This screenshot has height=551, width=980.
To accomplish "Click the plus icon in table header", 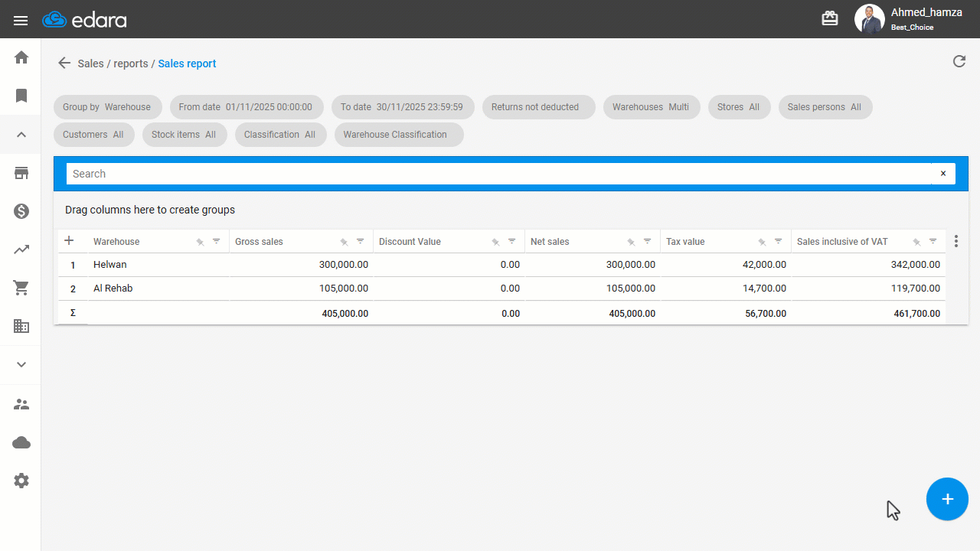I will click(69, 241).
